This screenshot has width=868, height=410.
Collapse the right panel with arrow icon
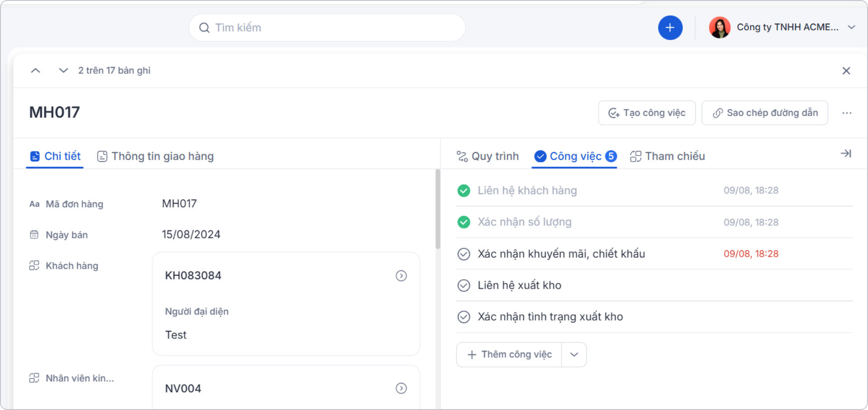coord(846,154)
